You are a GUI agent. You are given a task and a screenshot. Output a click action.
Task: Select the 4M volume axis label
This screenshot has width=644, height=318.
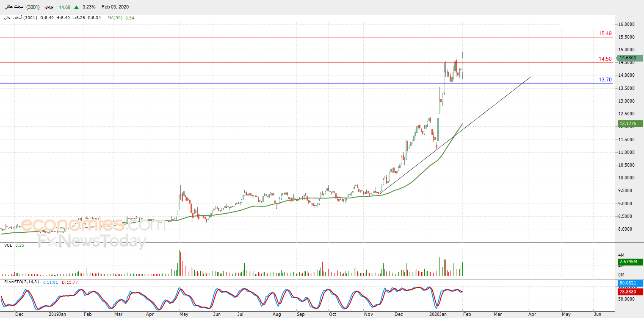[622, 255]
